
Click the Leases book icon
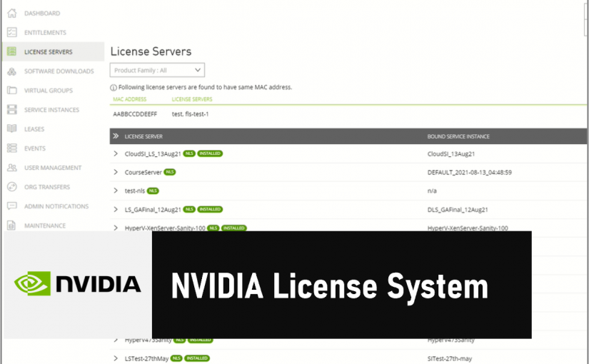coord(12,129)
